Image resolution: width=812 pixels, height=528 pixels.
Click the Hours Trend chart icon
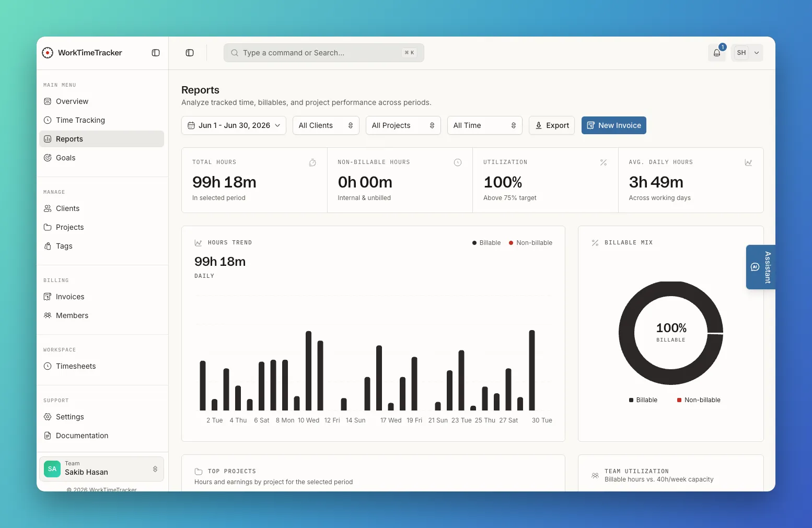(198, 243)
